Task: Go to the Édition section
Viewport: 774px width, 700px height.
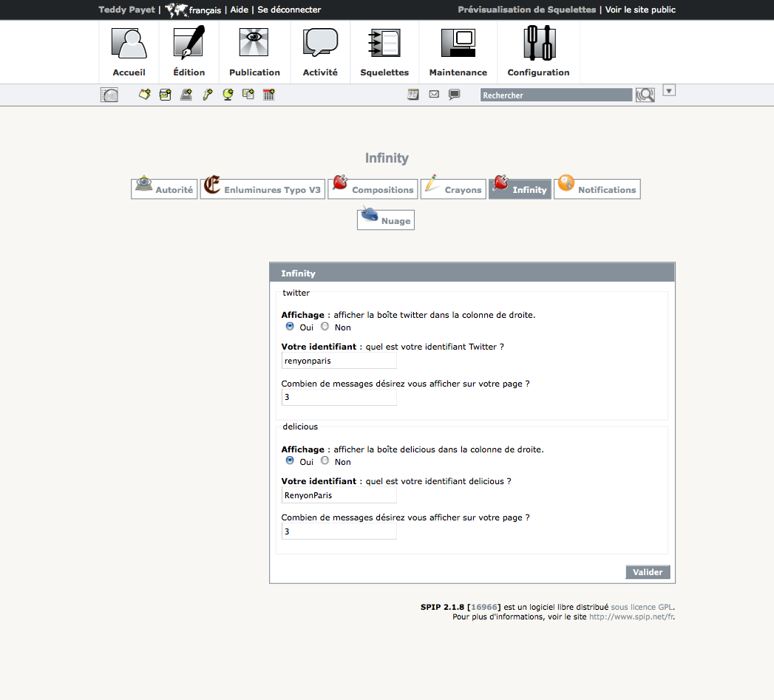Action: click(189, 52)
